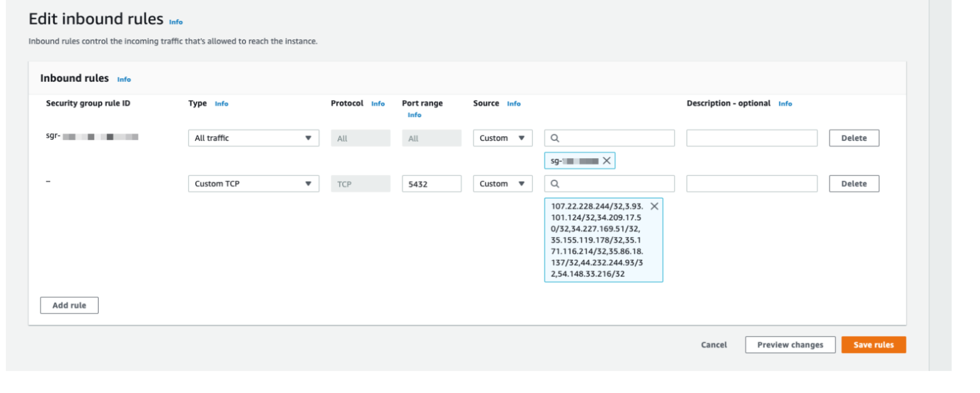This screenshot has height=393, width=980.
Task: Open Info link next to Protocol column
Action: click(378, 104)
